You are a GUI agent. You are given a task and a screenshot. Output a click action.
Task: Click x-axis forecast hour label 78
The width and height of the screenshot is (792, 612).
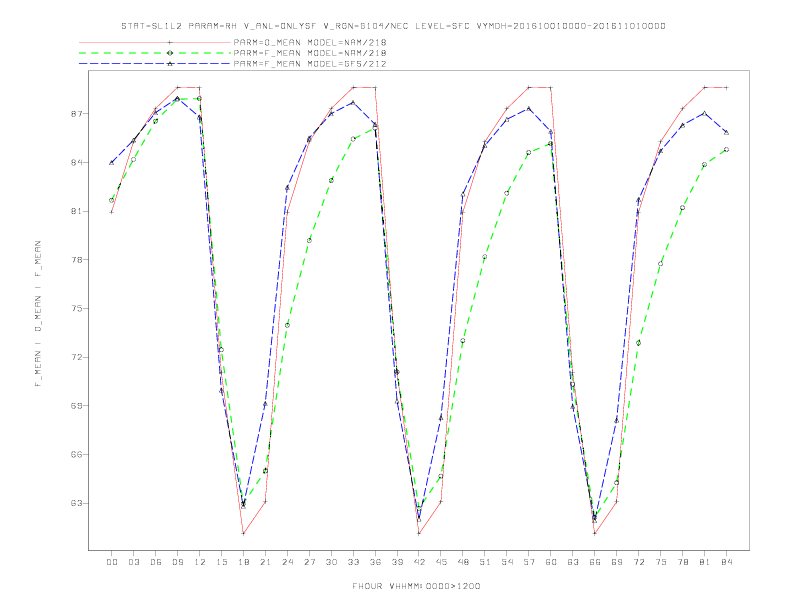pyautogui.click(x=683, y=562)
